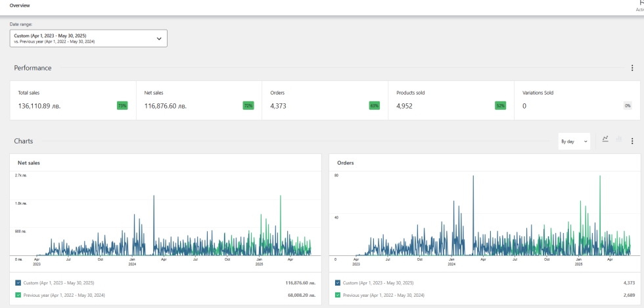Click the Net sales chart heading
Viewport: 644px width, 308px height.
pyautogui.click(x=27, y=162)
